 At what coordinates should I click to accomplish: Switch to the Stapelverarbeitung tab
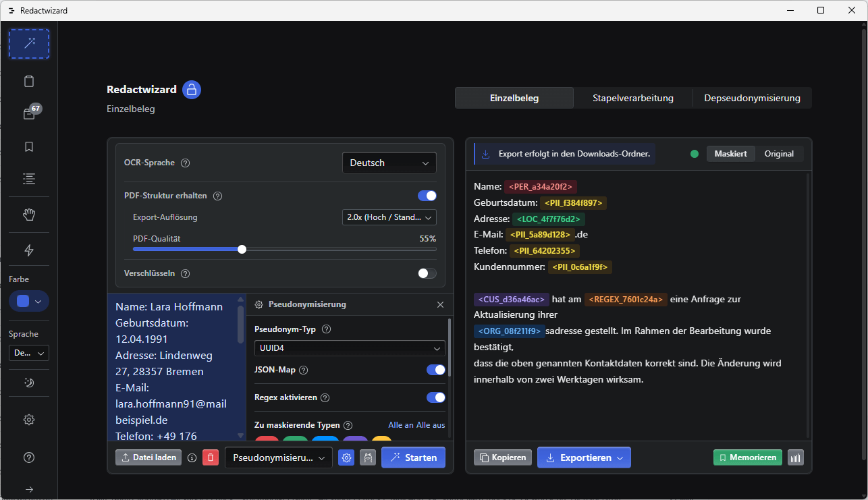coord(633,98)
